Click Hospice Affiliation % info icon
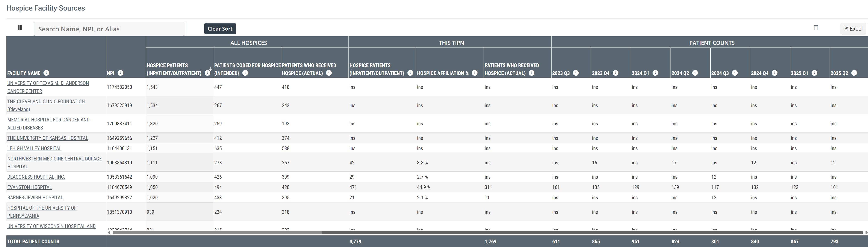868x247 pixels. [x=475, y=73]
